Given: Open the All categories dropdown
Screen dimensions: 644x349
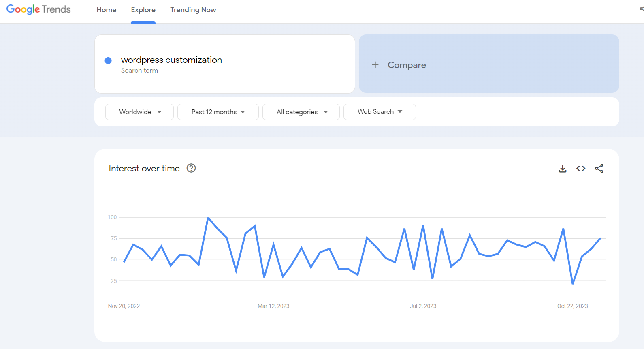Looking at the screenshot, I should click(x=301, y=112).
